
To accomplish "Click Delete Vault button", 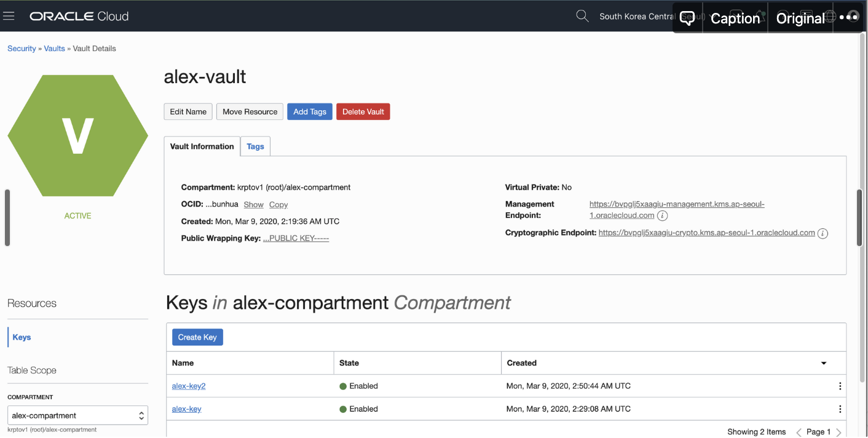I will coord(363,111).
